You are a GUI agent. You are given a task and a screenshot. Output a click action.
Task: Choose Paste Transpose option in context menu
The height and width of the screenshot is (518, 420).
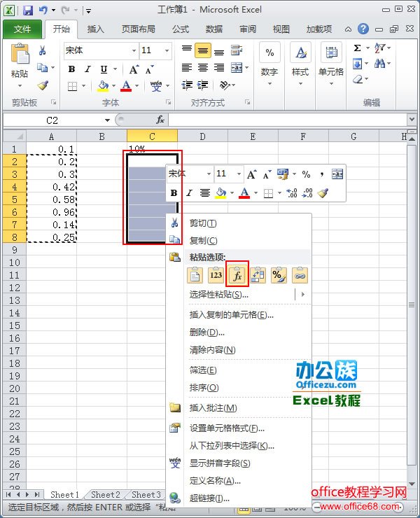coord(258,275)
